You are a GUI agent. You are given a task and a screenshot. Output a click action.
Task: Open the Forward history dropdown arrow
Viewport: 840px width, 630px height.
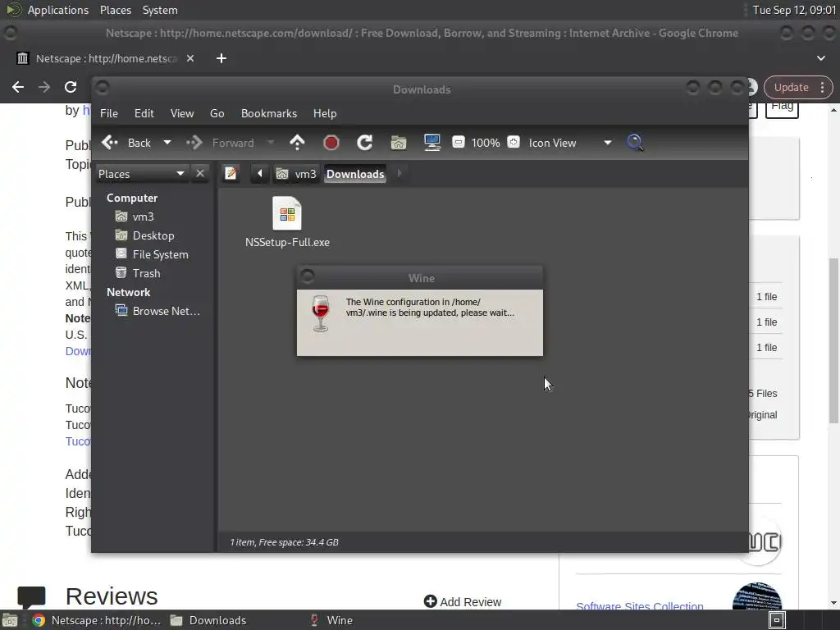point(271,143)
